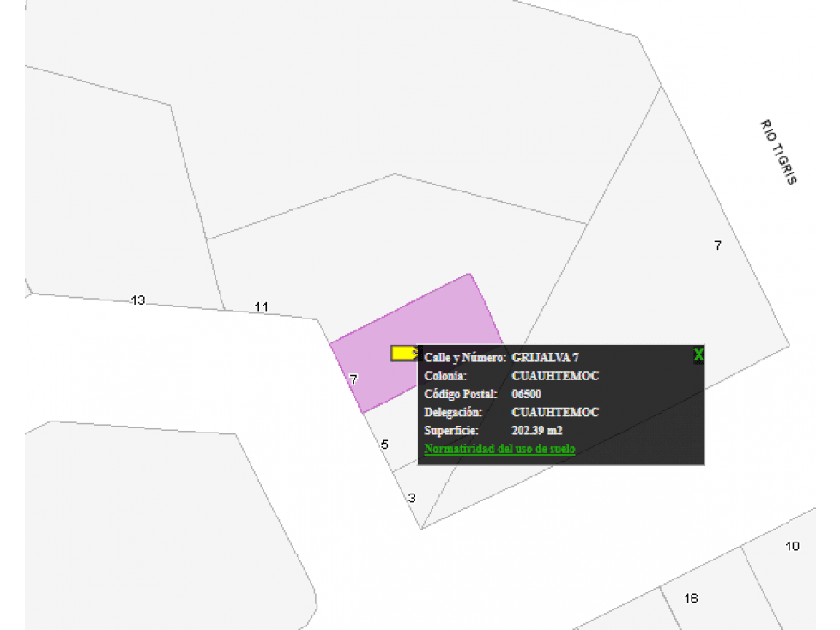Screen dimensions: 840x630
Task: Click the Código Postal 06500 value
Action: coord(526,394)
